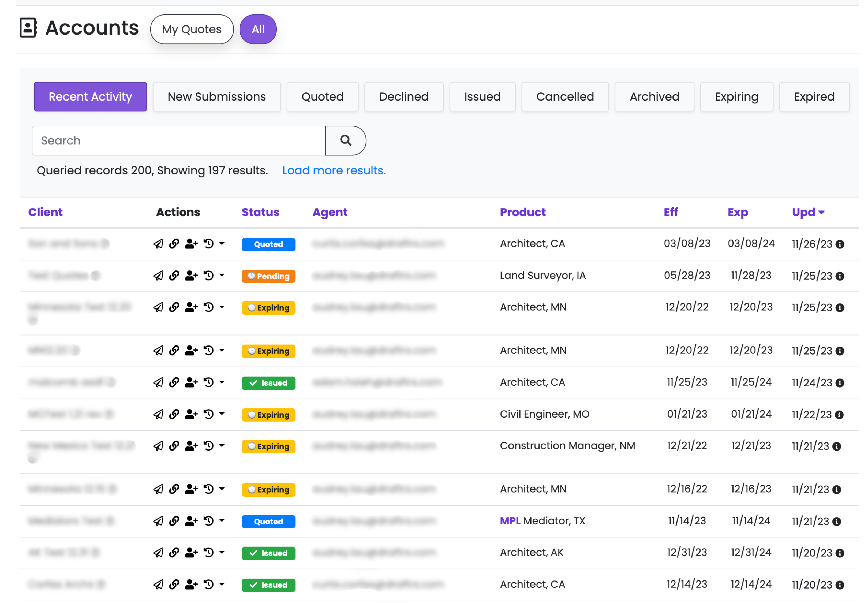Viewport: 868px width, 603px height.
Task: Open the history icon for the Civil Engineer row
Action: (209, 414)
